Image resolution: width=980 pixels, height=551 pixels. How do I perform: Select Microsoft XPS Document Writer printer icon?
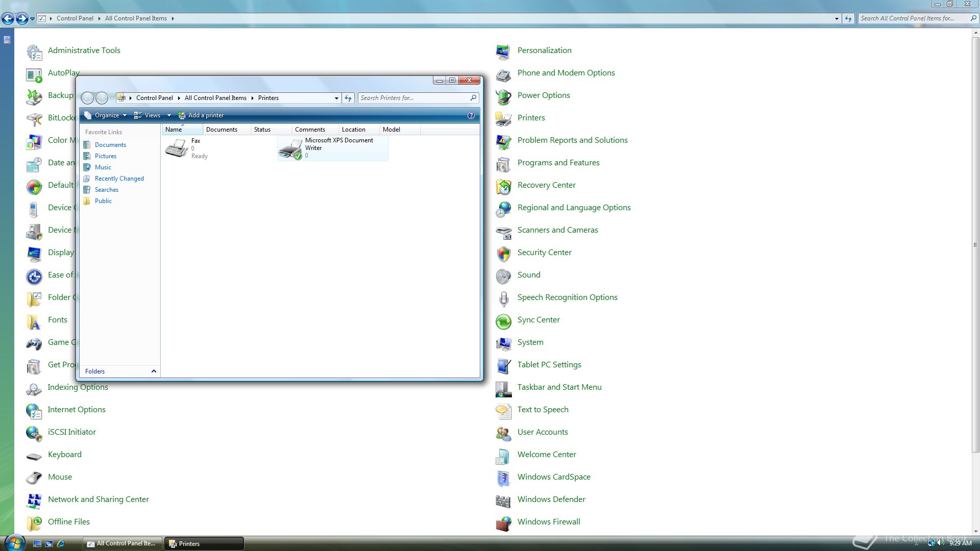pos(290,148)
